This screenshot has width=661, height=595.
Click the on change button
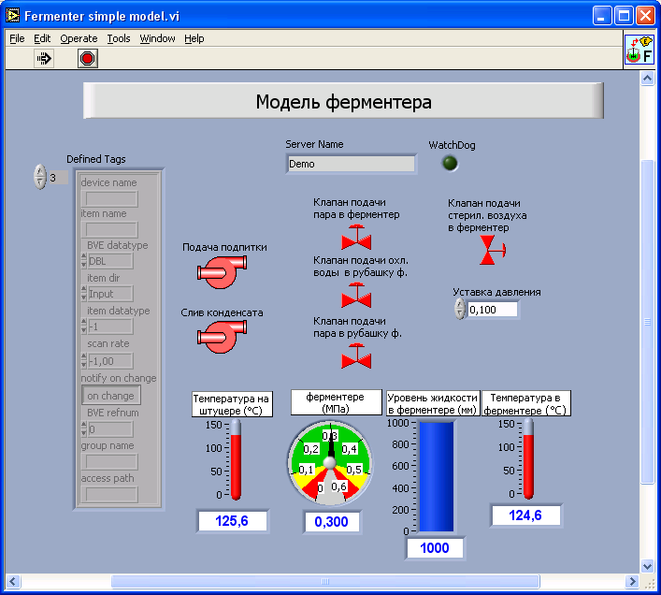tap(111, 396)
